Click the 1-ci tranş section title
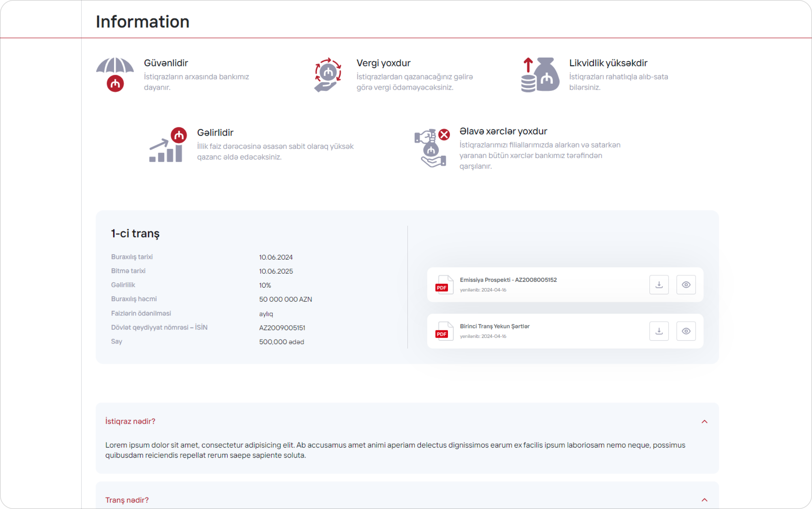 click(x=135, y=234)
